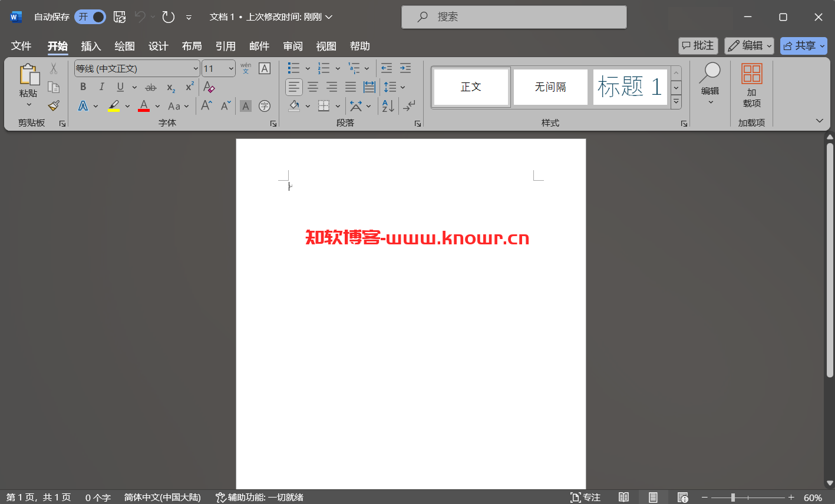This screenshot has height=504, width=835.
Task: Align text right
Action: tap(332, 87)
